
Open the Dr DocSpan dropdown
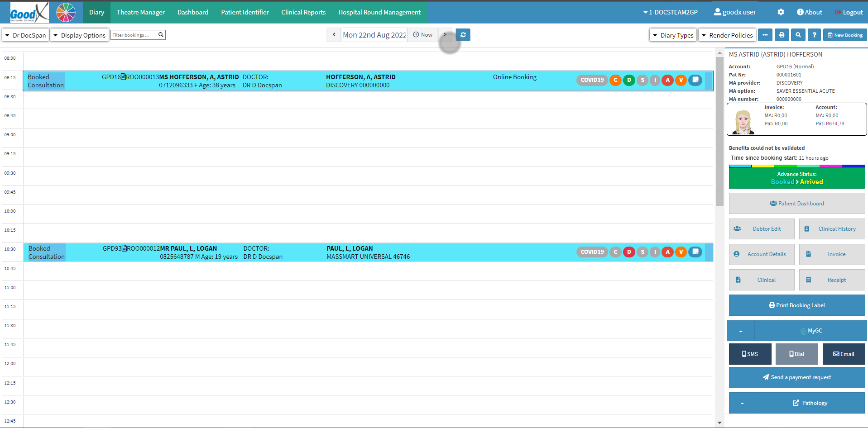25,35
